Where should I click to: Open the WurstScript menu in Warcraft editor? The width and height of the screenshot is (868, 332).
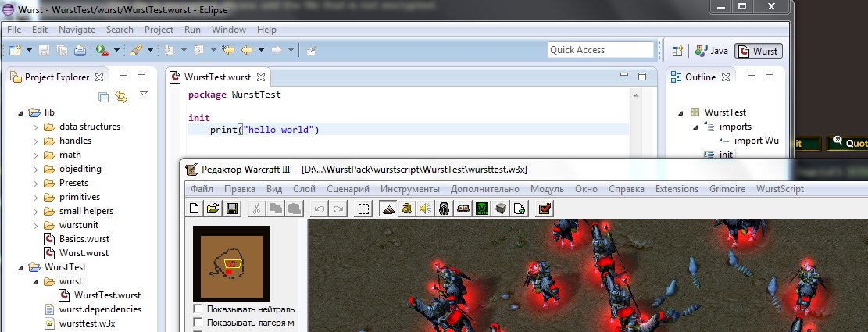click(x=780, y=189)
